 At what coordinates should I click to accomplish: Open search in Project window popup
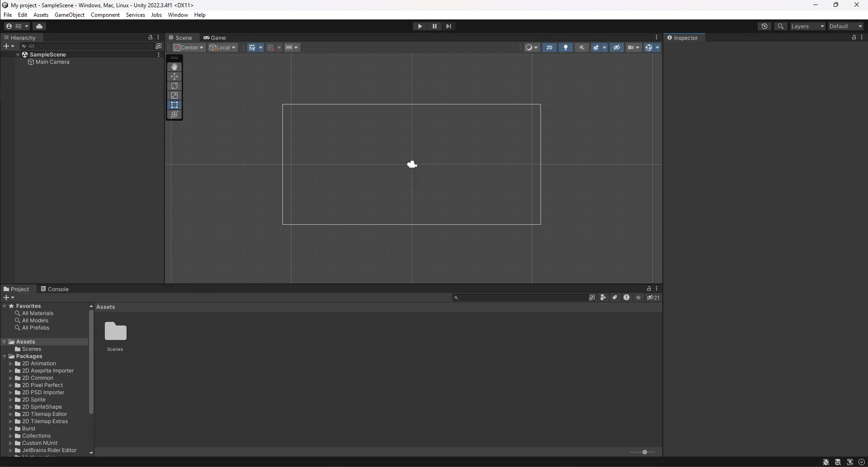pyautogui.click(x=592, y=297)
